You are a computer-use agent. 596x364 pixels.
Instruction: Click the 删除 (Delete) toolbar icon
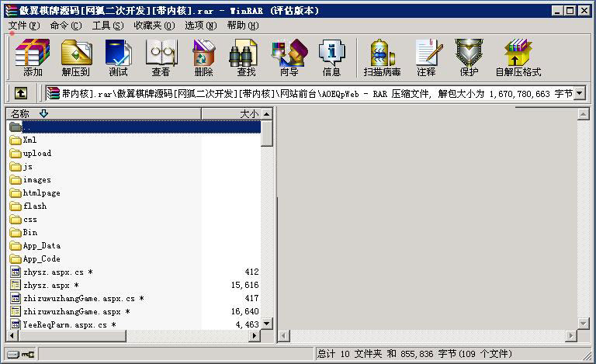coord(203,58)
